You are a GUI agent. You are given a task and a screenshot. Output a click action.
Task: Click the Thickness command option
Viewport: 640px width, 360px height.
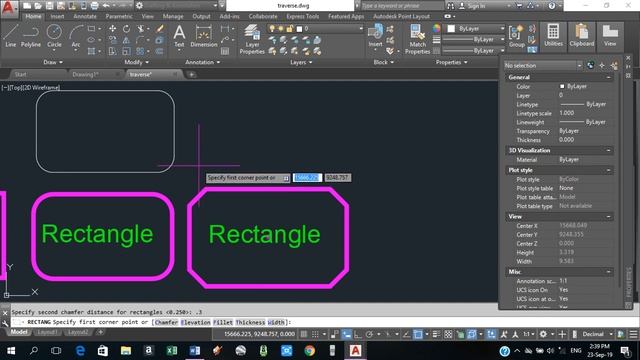coord(250,322)
